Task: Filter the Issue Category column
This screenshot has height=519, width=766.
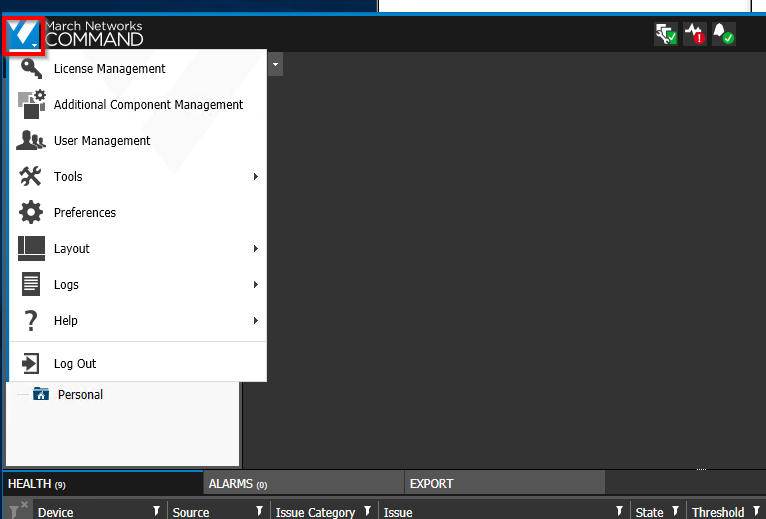Action: click(366, 512)
